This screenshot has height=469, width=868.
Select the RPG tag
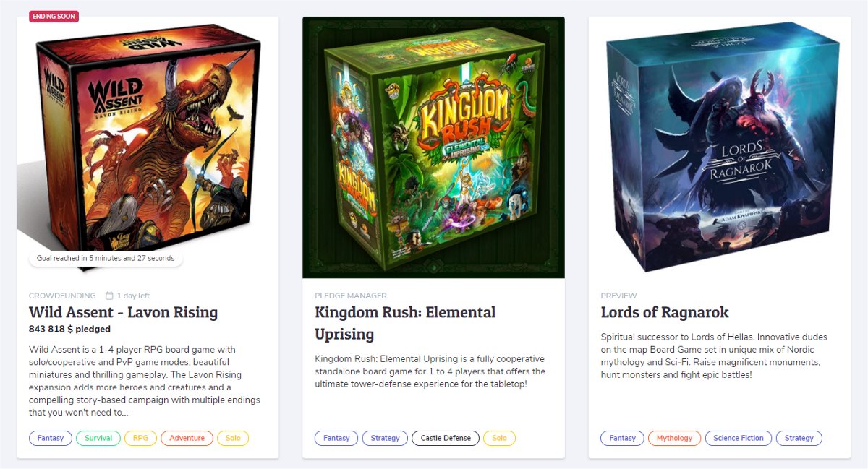(140, 438)
